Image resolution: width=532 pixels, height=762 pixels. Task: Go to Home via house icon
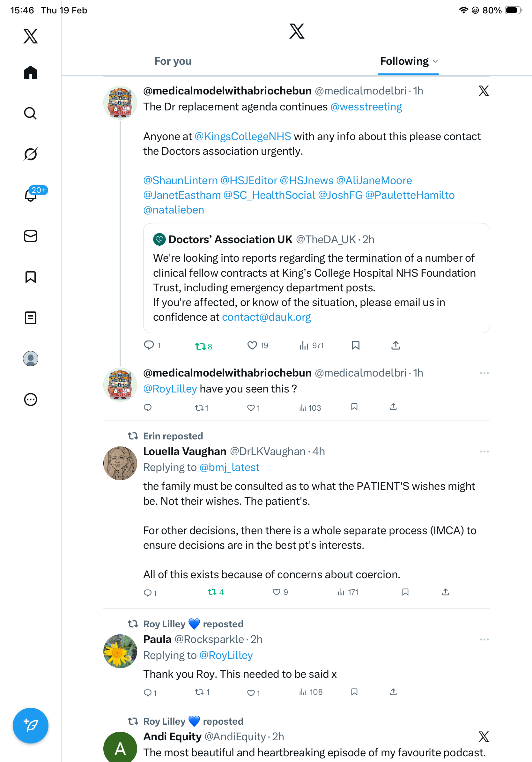(31, 72)
